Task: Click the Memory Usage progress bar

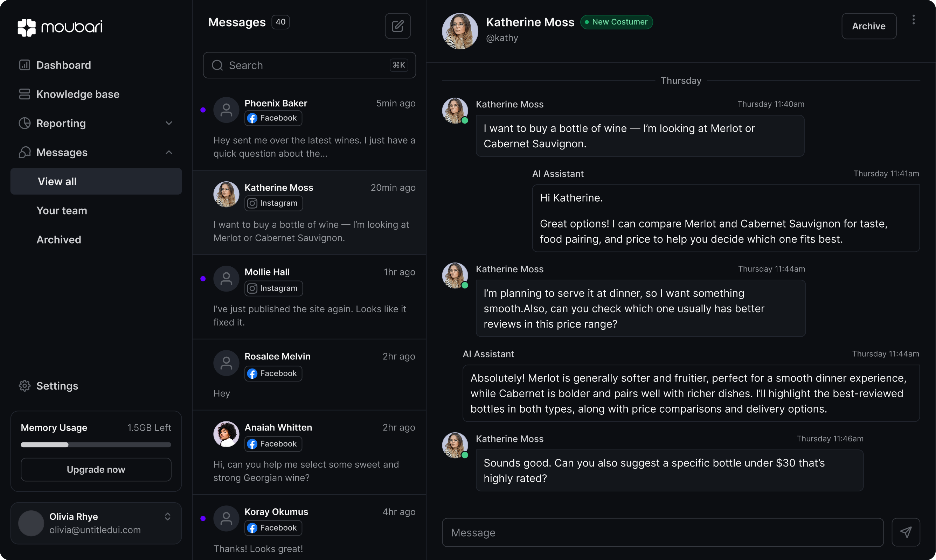Action: click(x=96, y=445)
